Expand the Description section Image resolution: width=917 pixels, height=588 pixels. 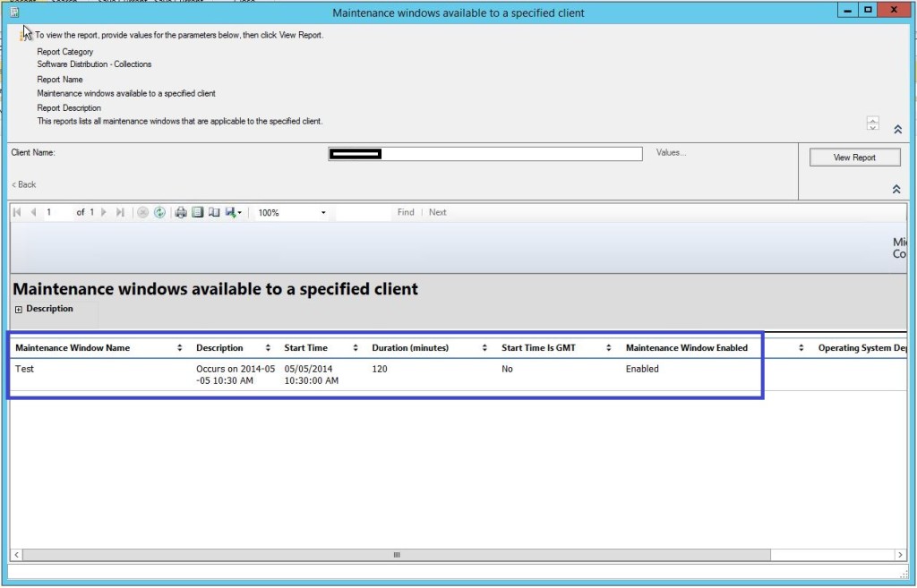click(19, 310)
